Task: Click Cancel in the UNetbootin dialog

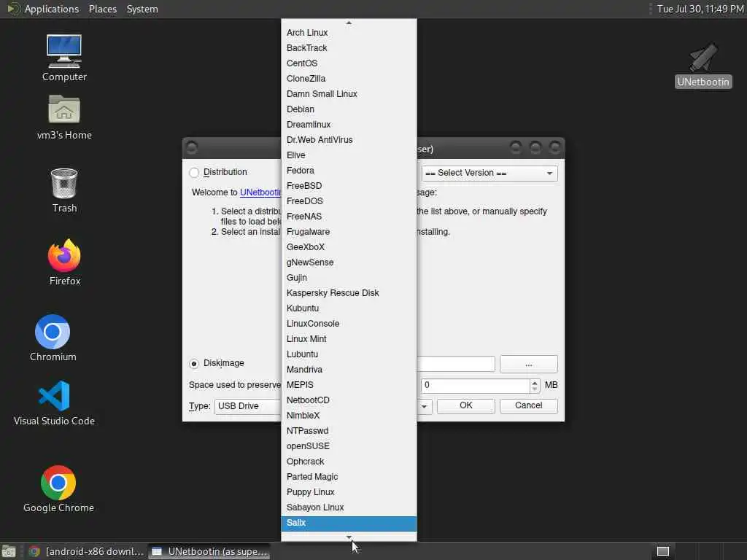Action: click(528, 405)
